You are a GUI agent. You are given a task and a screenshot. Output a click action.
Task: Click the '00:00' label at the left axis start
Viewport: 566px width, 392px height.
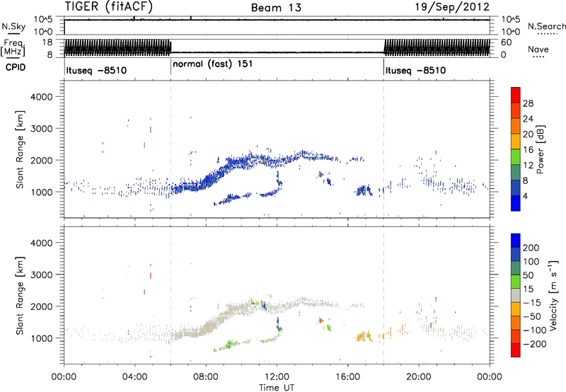(x=64, y=377)
